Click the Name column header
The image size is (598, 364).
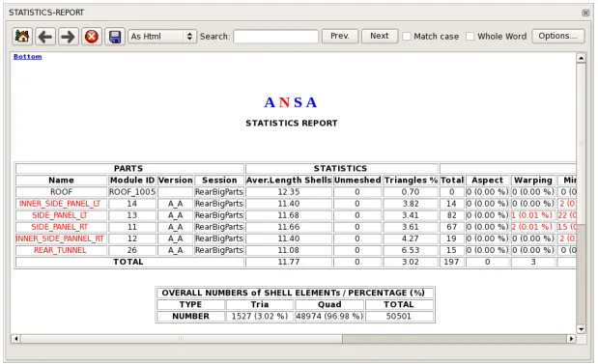pos(62,181)
